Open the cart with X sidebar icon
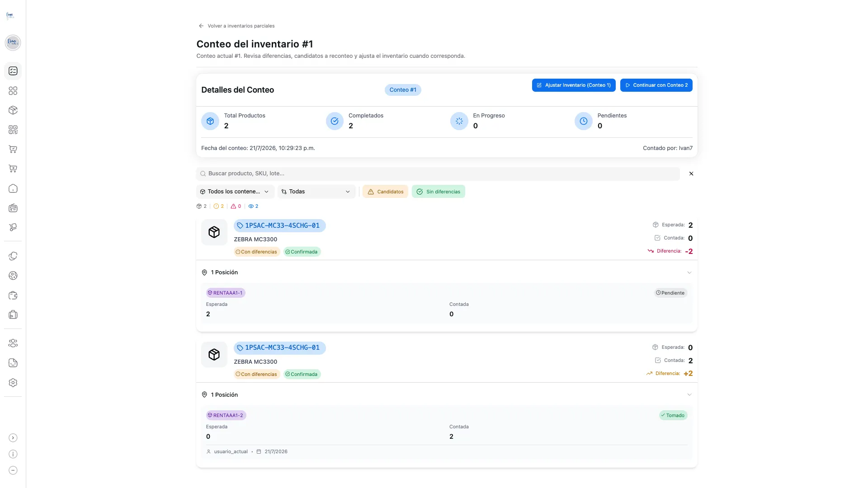The image size is (868, 488). click(x=13, y=169)
